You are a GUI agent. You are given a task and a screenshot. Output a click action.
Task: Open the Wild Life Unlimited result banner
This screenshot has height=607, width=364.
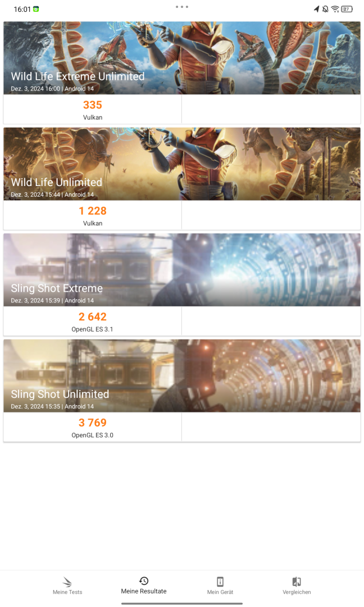coord(182,164)
